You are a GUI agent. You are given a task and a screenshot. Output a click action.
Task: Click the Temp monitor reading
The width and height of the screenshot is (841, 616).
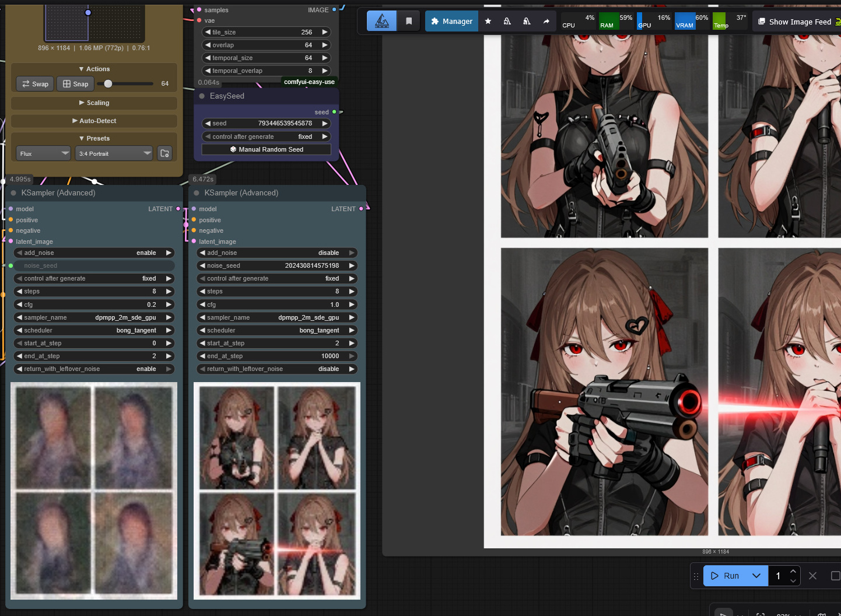(730, 22)
